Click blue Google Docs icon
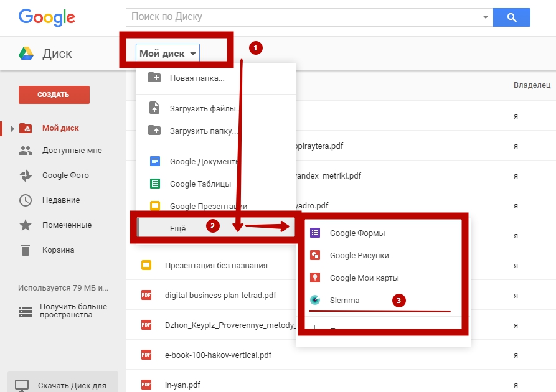This screenshot has height=392, width=556. tap(155, 161)
